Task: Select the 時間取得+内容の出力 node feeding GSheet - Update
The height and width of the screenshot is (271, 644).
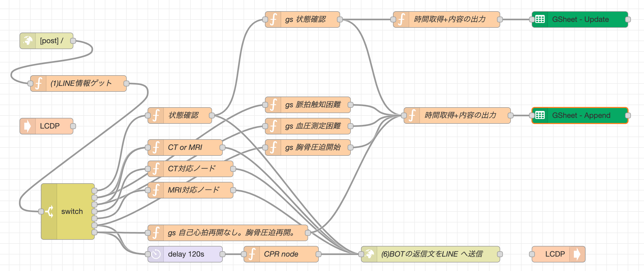Action: 451,19
